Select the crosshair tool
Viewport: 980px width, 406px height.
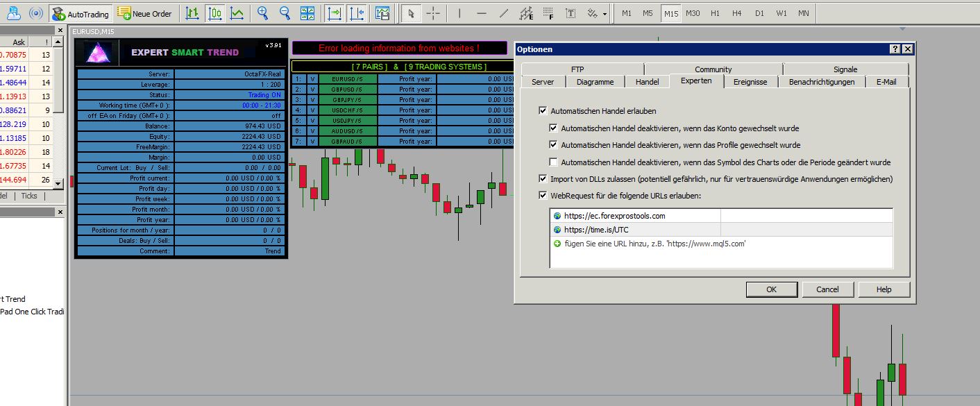433,13
